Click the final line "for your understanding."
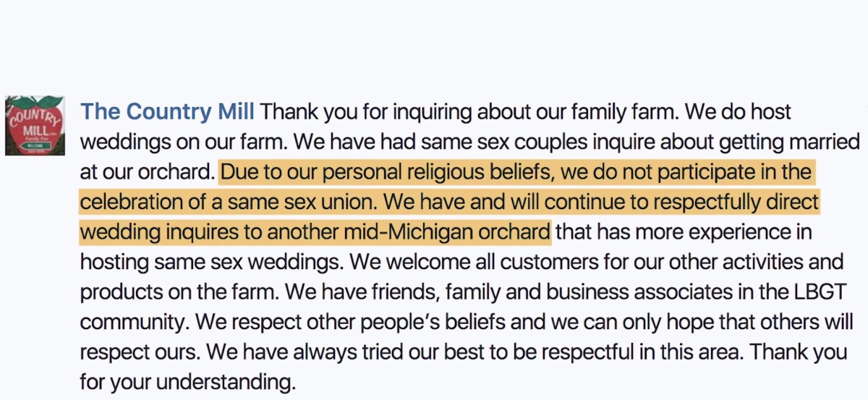868x400 pixels. [x=188, y=382]
